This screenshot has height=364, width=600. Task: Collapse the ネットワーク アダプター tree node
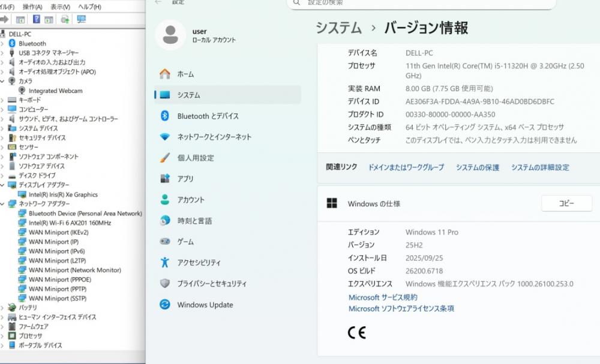click(x=2, y=204)
